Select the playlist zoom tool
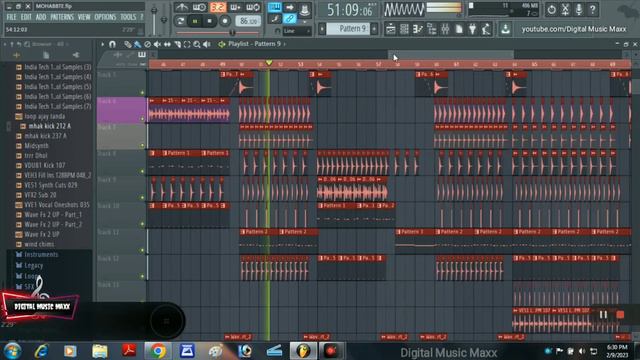This screenshot has height=360, width=640. pyautogui.click(x=197, y=44)
